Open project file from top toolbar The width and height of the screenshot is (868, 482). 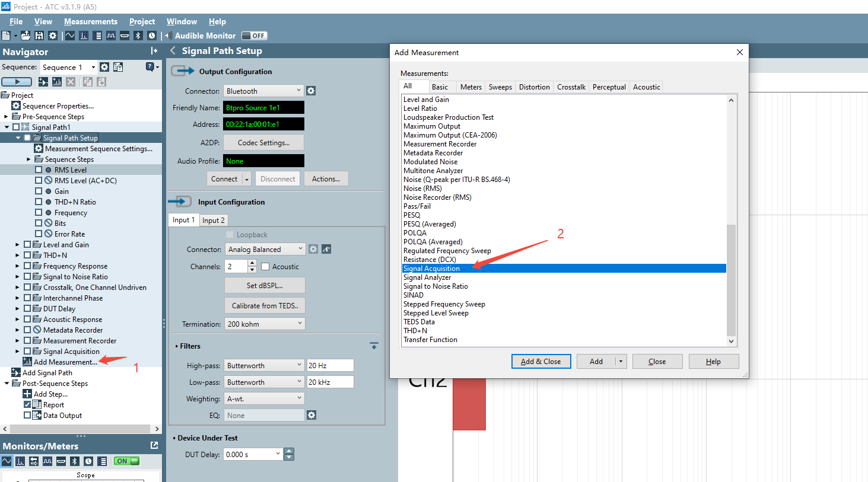click(26, 36)
